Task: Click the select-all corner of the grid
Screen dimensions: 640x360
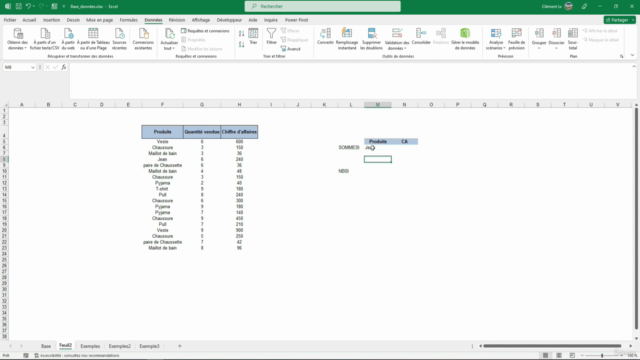Action: (4, 105)
